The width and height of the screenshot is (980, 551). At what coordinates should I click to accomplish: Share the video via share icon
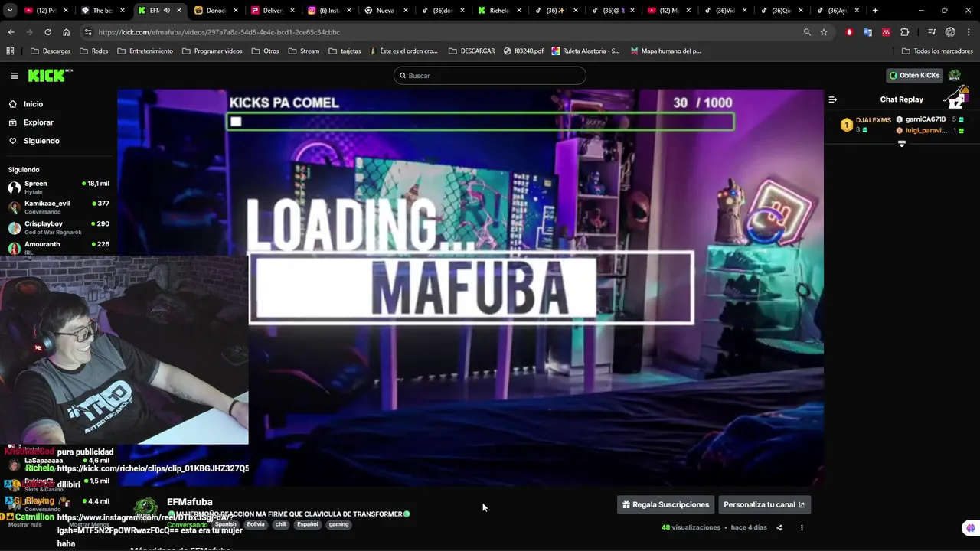(779, 527)
